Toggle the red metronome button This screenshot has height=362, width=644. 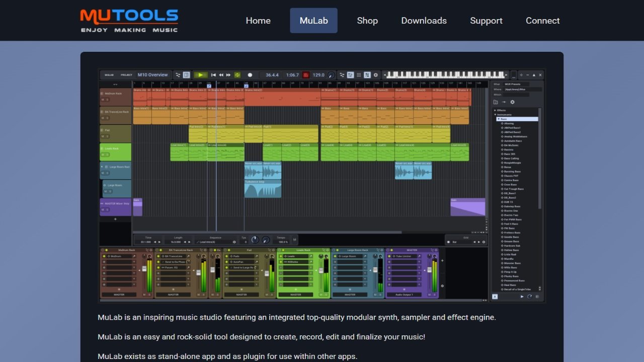(306, 75)
